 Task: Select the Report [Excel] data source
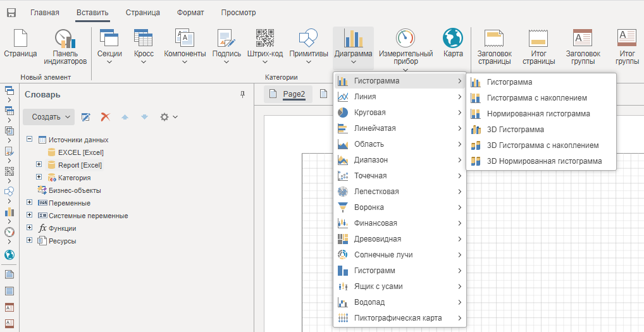[x=80, y=165]
